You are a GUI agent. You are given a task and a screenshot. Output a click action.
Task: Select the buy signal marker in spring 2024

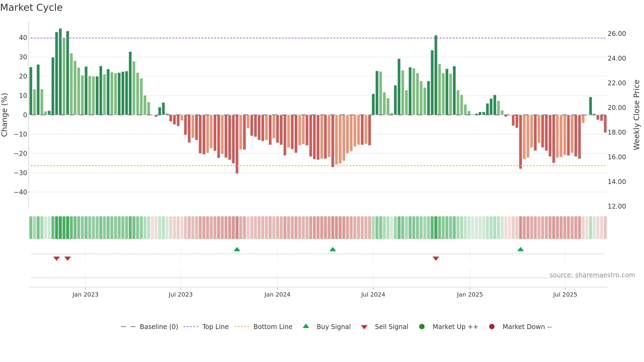tap(333, 249)
